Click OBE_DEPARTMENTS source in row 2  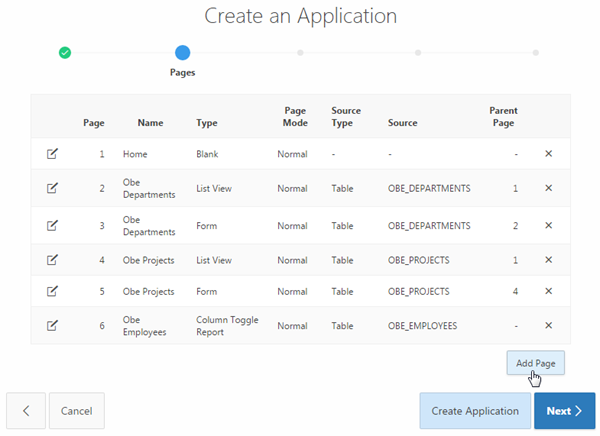click(x=429, y=188)
